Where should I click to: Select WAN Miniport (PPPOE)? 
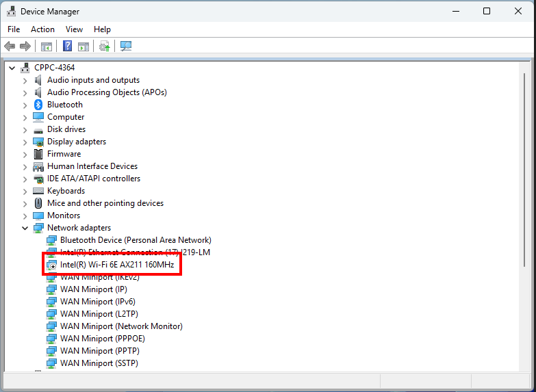point(103,339)
